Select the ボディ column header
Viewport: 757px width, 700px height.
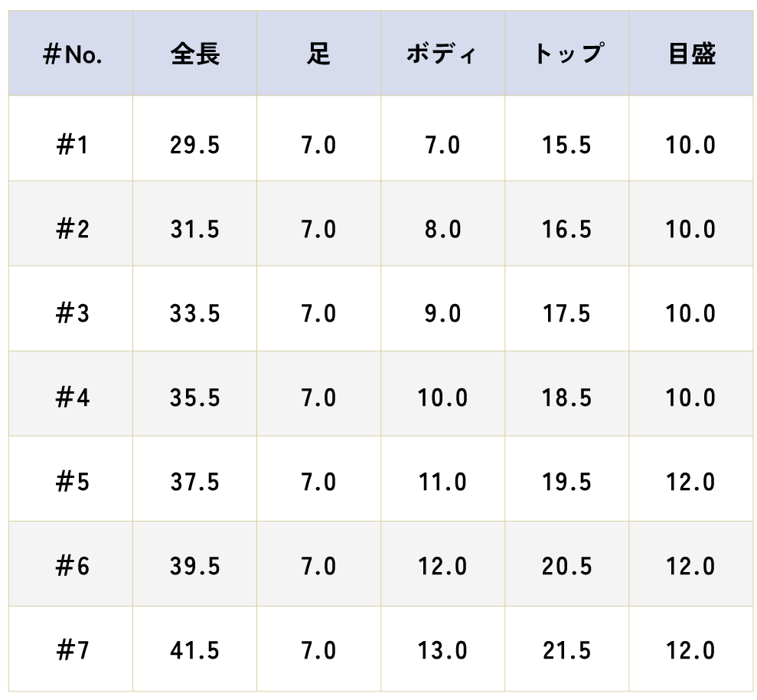[442, 53]
